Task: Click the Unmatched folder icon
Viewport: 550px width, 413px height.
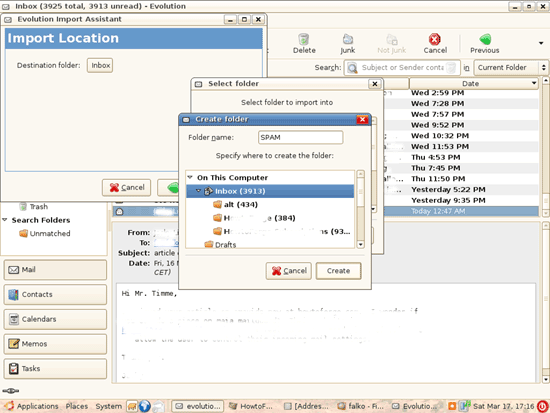Action: click(24, 233)
